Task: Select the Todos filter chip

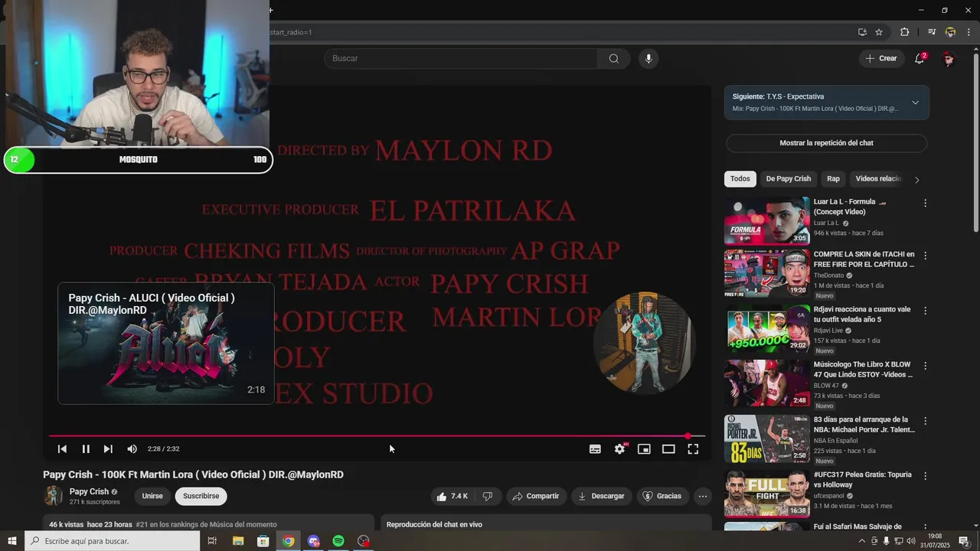Action: click(x=740, y=178)
